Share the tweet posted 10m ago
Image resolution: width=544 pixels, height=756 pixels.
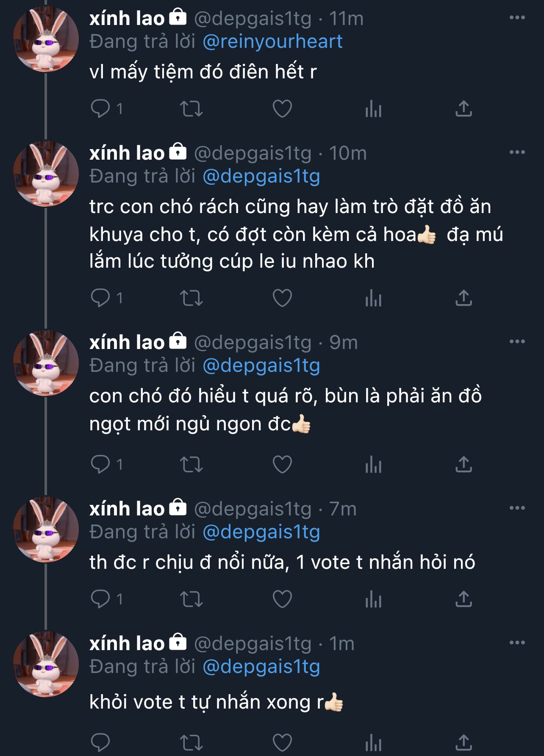pos(464,298)
